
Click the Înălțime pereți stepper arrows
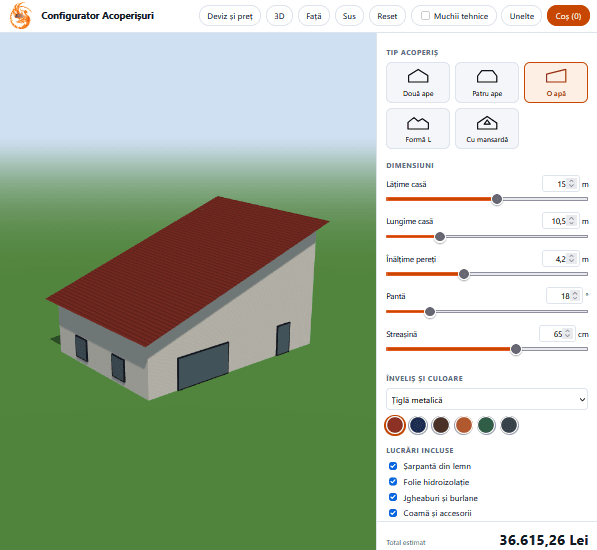[571, 259]
